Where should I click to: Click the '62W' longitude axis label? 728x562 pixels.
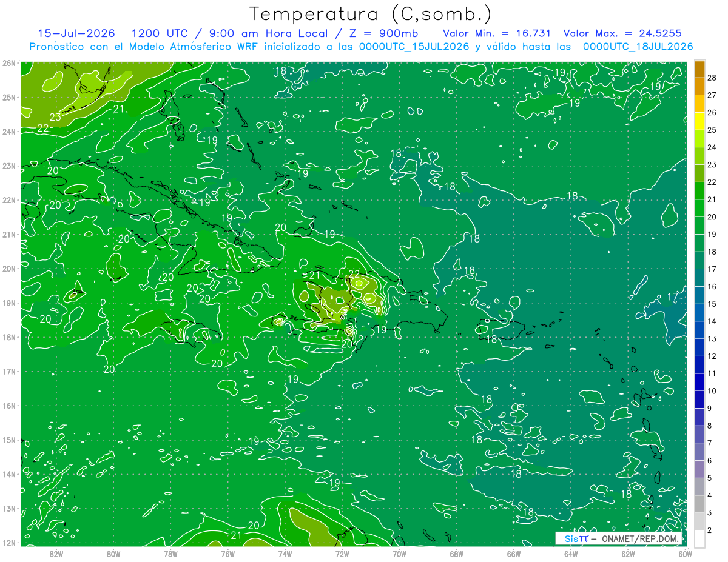(x=629, y=554)
